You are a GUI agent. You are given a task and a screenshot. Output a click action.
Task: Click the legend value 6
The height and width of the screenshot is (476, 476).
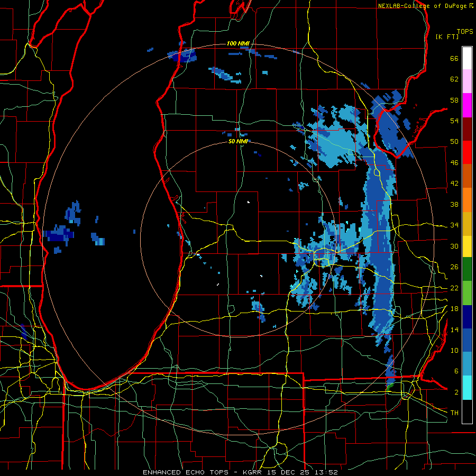pyautogui.click(x=456, y=371)
